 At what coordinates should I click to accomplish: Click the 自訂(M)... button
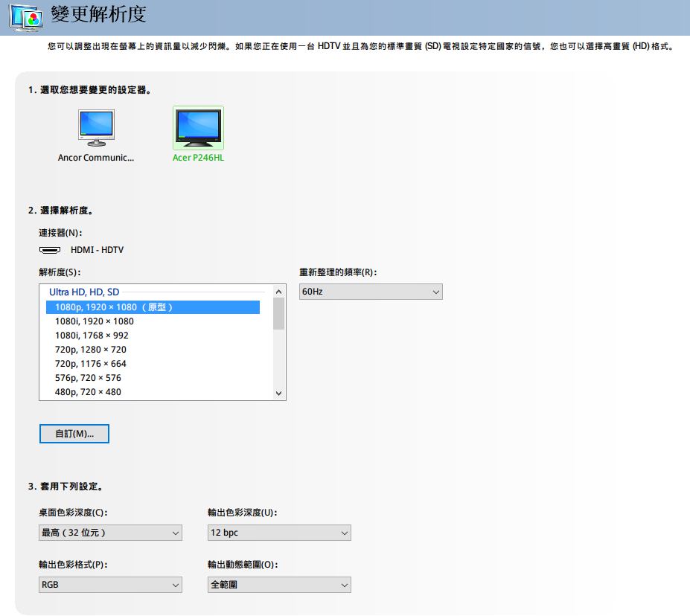point(74,434)
